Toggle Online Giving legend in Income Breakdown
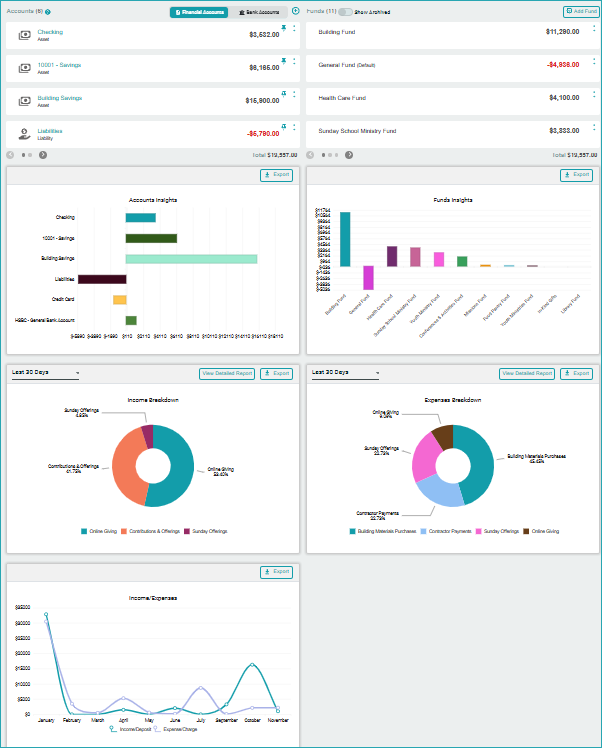The image size is (602, 748). 102,531
